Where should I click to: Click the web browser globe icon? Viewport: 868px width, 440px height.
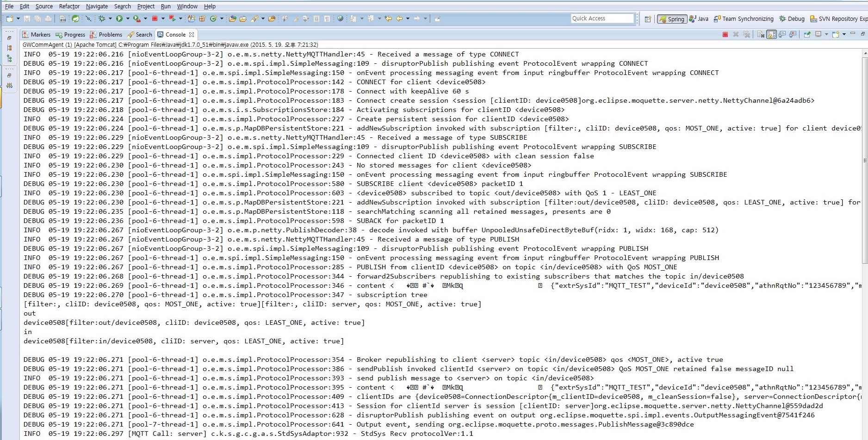(341, 19)
